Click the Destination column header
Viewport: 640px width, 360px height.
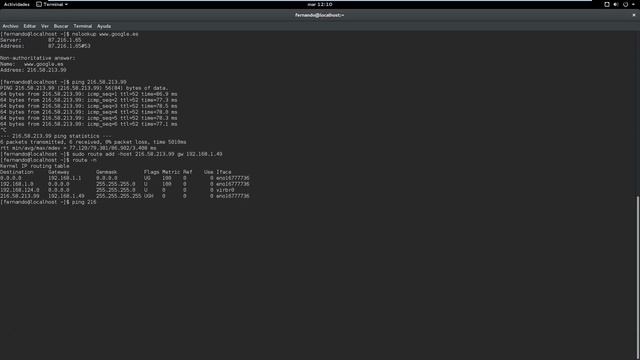click(17, 172)
